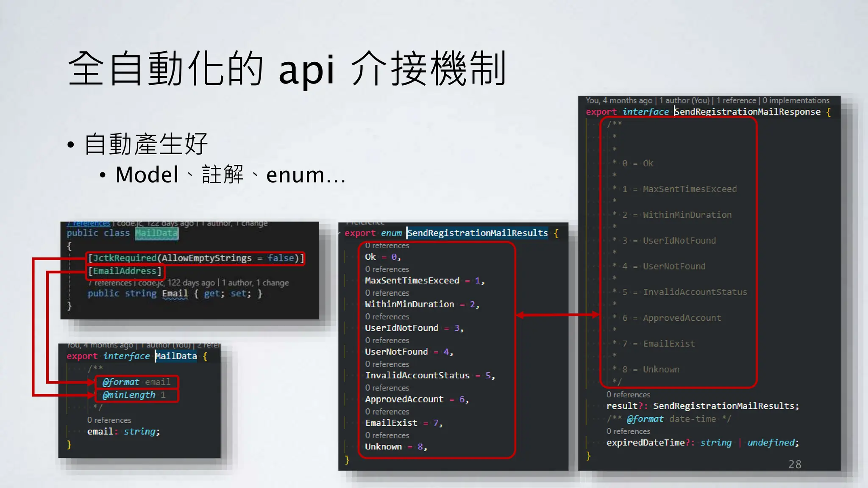Select enum member 'Ok = 0,'
Viewport: 868px width, 488px height.
point(383,257)
